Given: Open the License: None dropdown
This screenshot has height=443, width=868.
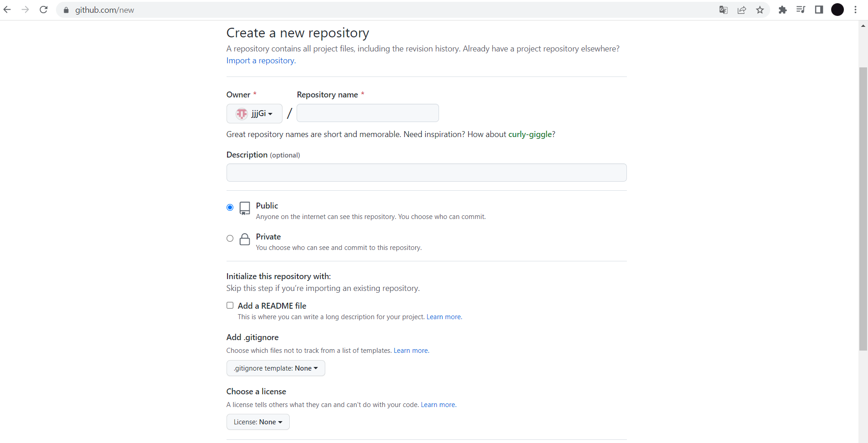Looking at the screenshot, I should (257, 422).
